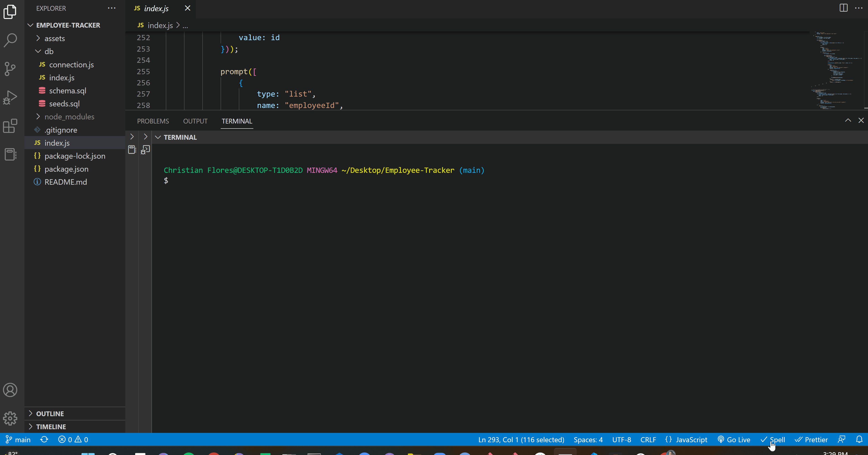Open the notifications bell in status bar
Screen dimensions: 868x455
859,439
